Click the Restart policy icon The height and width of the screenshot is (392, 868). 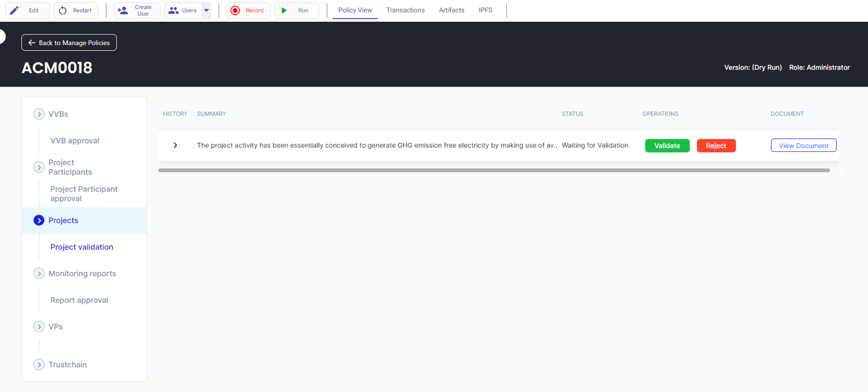tap(63, 10)
